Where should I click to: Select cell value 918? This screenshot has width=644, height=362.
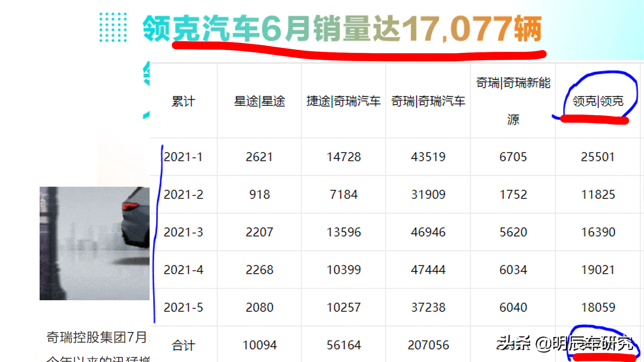pos(259,194)
